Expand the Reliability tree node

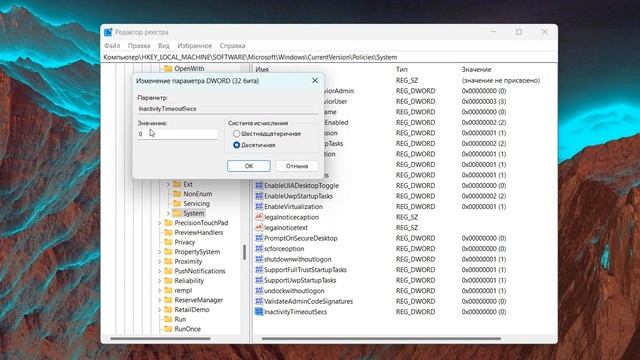tap(159, 281)
